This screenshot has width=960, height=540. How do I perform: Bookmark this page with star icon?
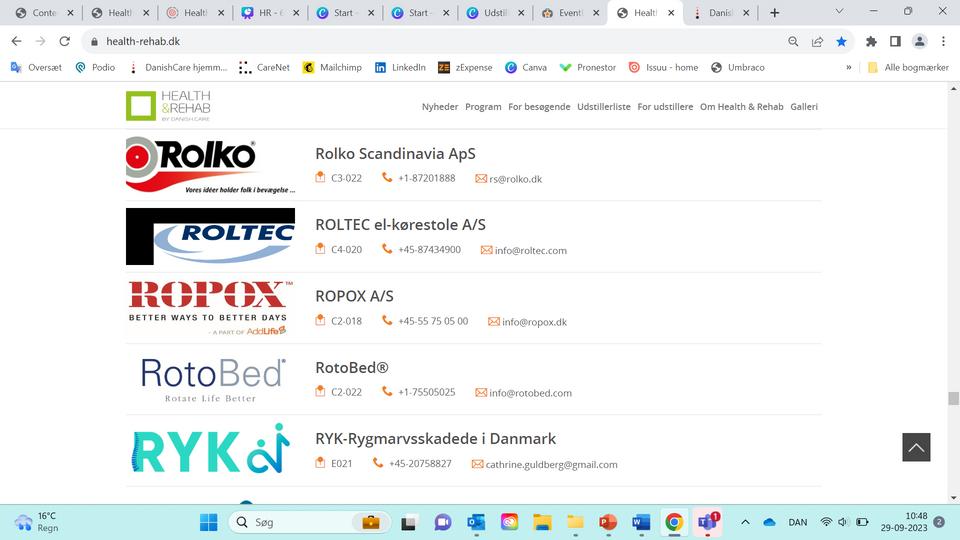tap(841, 41)
